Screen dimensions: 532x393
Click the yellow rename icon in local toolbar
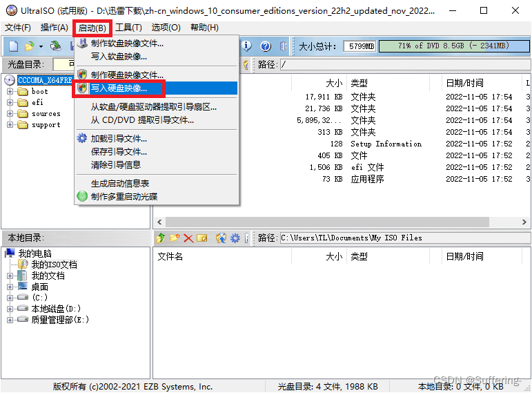point(202,238)
